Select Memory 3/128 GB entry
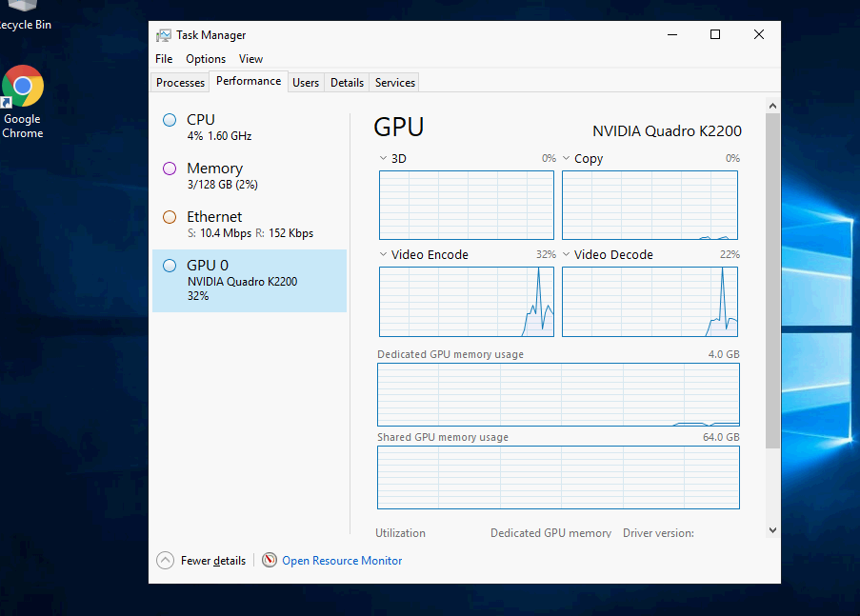The height and width of the screenshot is (616, 860). coord(250,175)
